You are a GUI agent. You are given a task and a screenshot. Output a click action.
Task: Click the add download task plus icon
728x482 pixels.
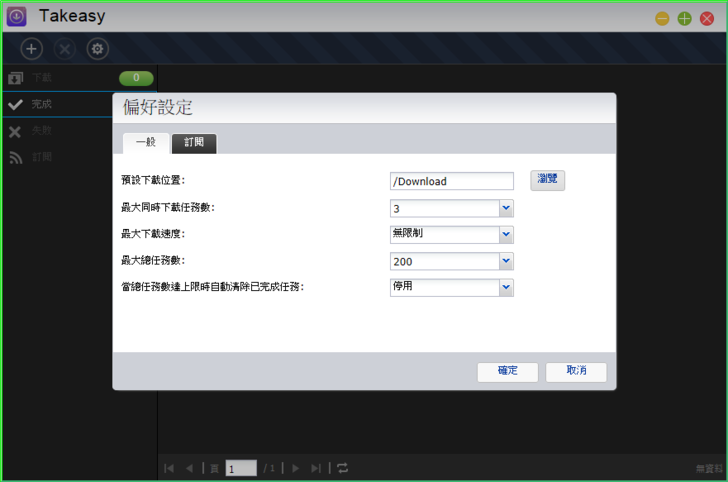coord(32,49)
